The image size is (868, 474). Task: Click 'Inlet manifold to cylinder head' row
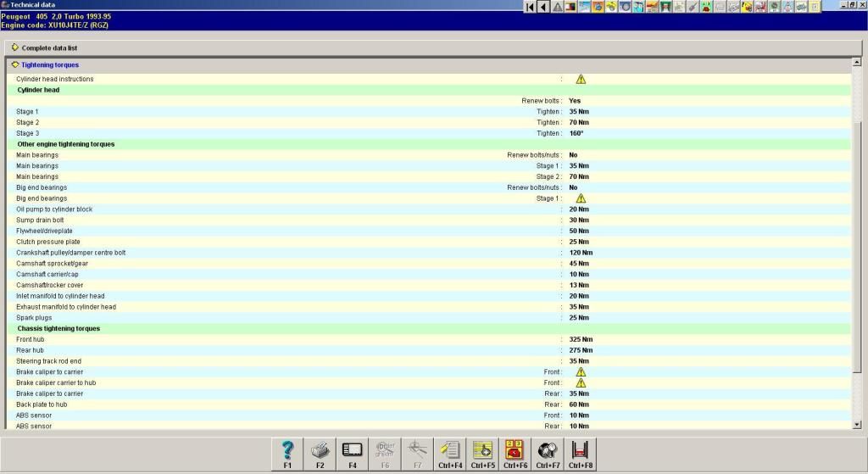(429, 296)
